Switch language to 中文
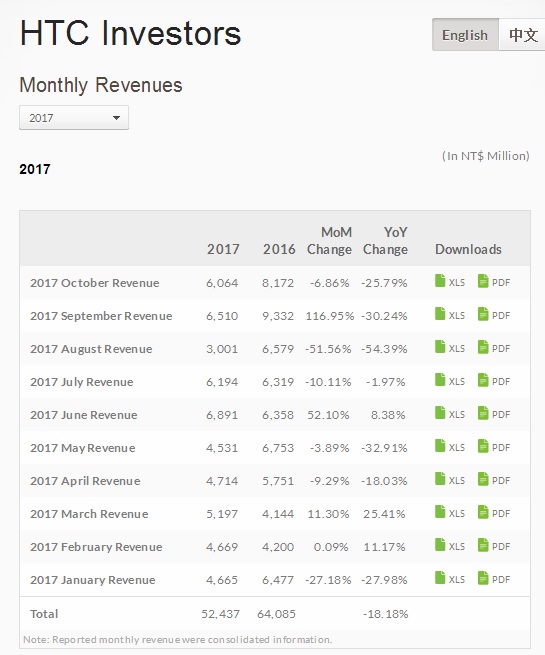 tap(522, 35)
